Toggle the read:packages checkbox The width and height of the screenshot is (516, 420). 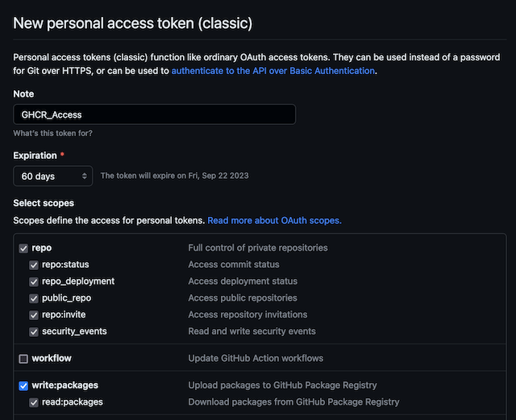coord(34,402)
